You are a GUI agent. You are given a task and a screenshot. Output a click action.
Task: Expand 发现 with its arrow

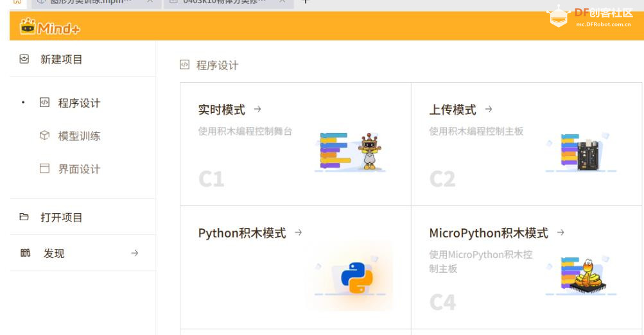point(134,253)
